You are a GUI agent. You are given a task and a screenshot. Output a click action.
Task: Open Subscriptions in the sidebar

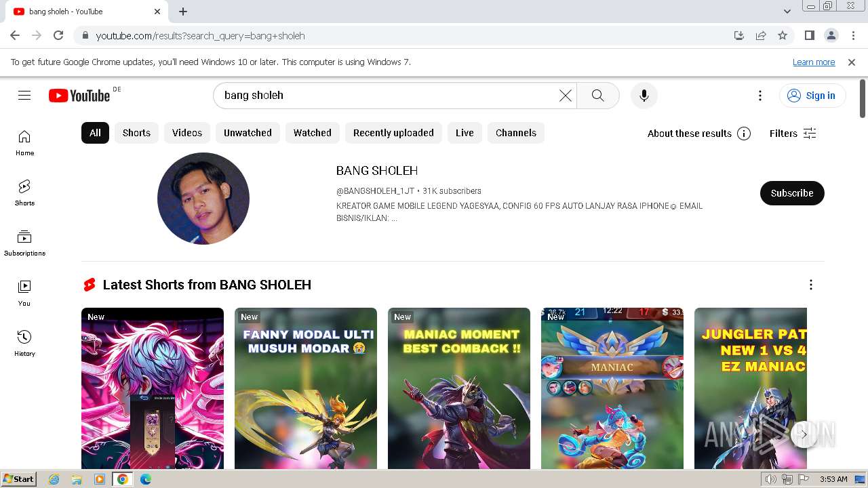[x=24, y=243]
